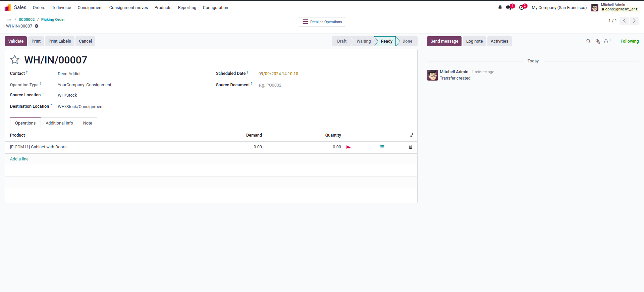The height and width of the screenshot is (292, 644).
Task: Open the debug bug icon menu
Action: [500, 7]
